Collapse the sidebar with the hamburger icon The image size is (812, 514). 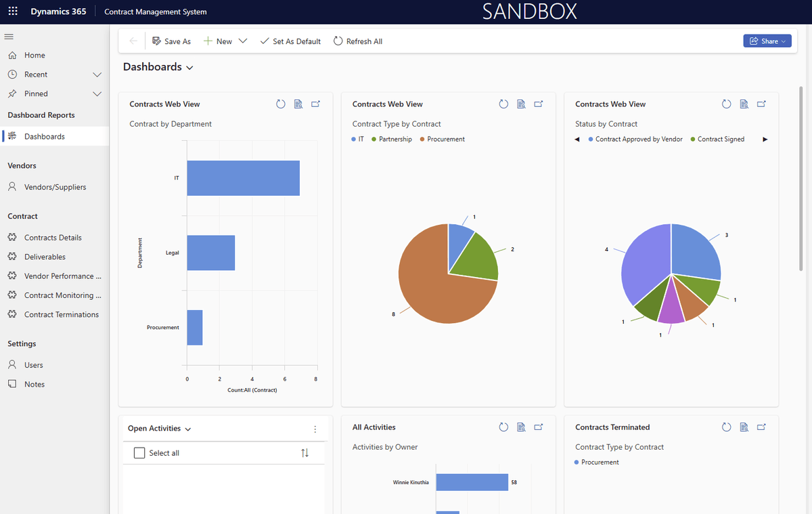tap(9, 37)
